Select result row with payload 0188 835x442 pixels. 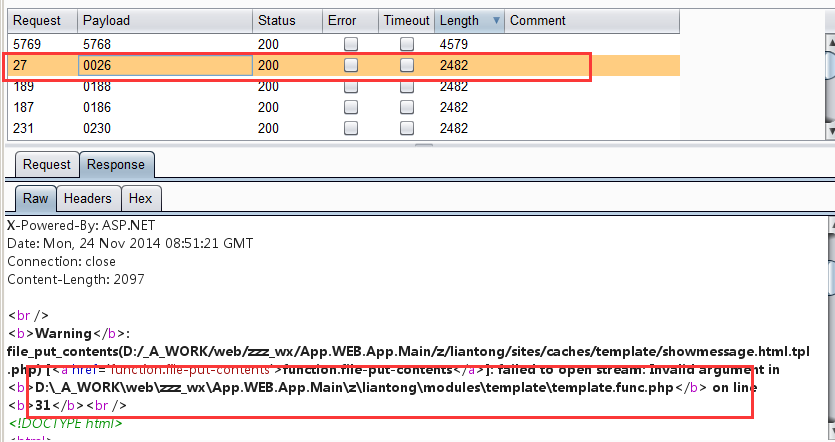coord(343,87)
